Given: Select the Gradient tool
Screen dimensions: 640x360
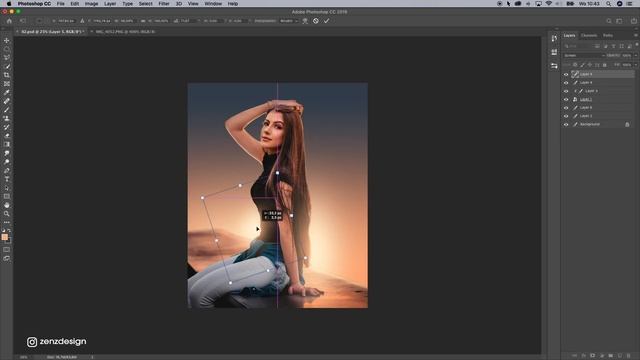Looking at the screenshot, I should 7,144.
